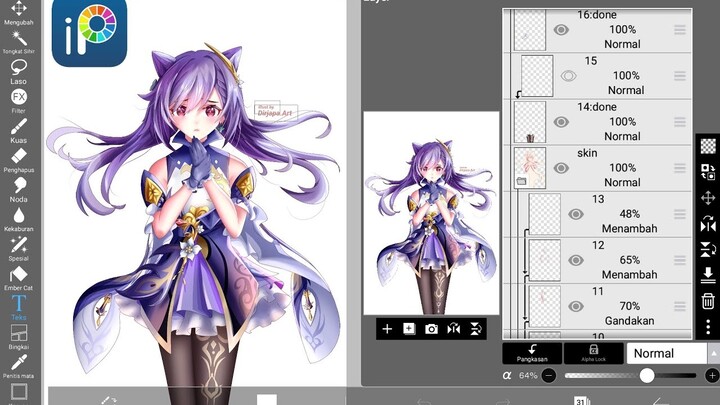The width and height of the screenshot is (720, 405).
Task: Select layer 14:done thumbnail
Action: 529,122
